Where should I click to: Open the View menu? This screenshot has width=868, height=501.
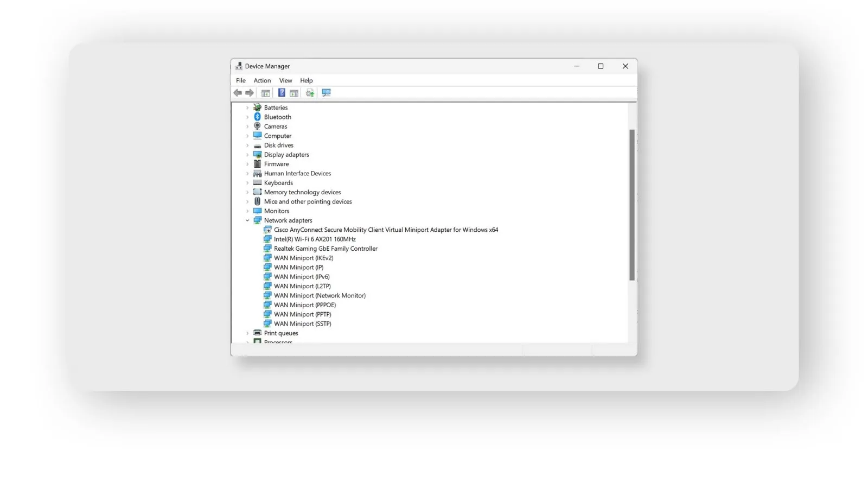[285, 80]
